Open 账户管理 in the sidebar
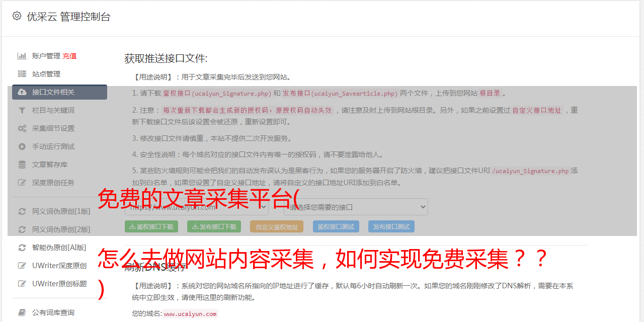The image size is (644, 322). [x=46, y=56]
